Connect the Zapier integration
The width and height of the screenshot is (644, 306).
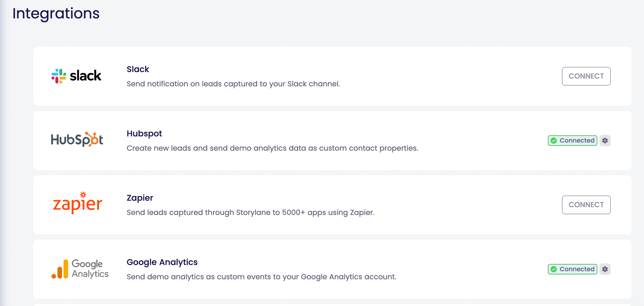(x=586, y=205)
